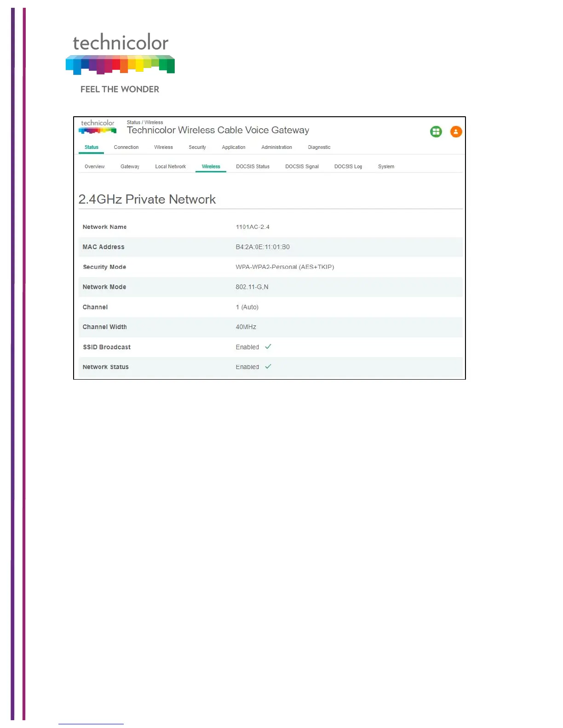This screenshot has height=728, width=563.
Task: Click the Network Status enabled checkmark
Action: click(268, 366)
